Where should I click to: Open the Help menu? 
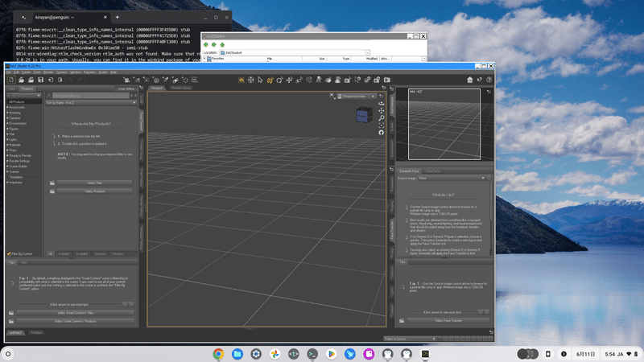[114, 72]
